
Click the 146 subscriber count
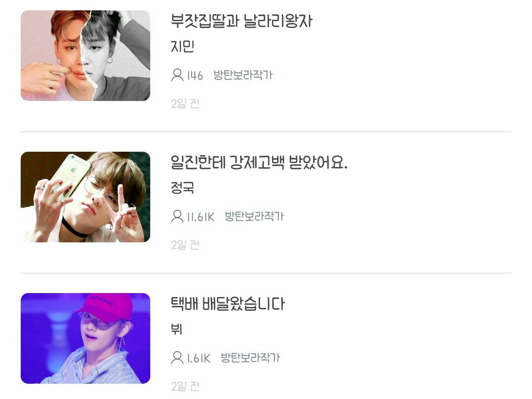pyautogui.click(x=195, y=75)
